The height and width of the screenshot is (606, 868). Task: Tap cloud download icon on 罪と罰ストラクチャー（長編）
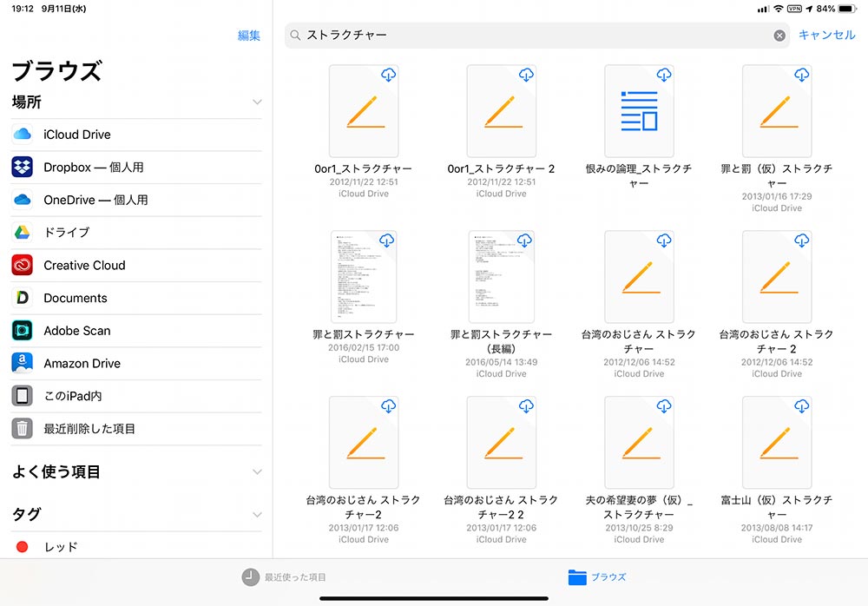point(525,240)
